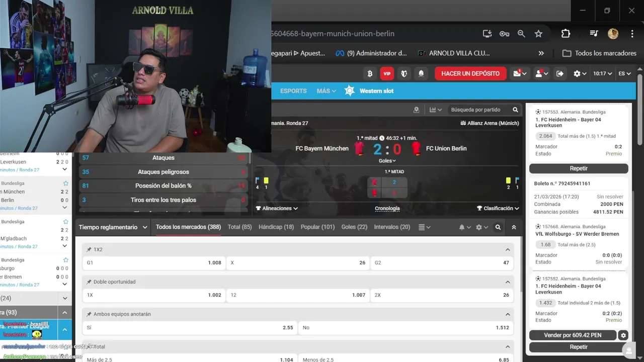Image resolution: width=644 pixels, height=362 pixels.
Task: Place bet on G1 at 1.008
Action: 154,262
